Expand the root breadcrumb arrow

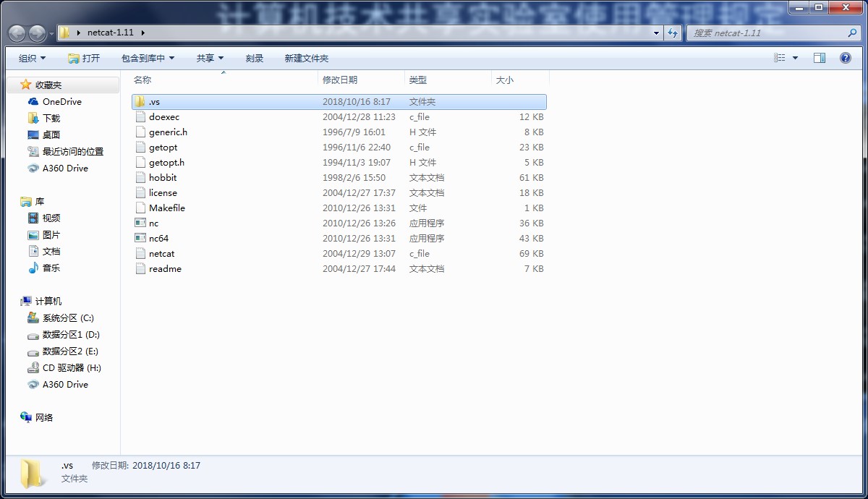tap(79, 33)
